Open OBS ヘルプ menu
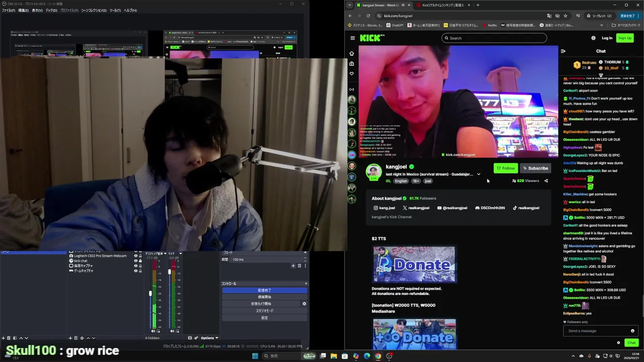Viewport: 644px width, 362px height. (x=130, y=10)
